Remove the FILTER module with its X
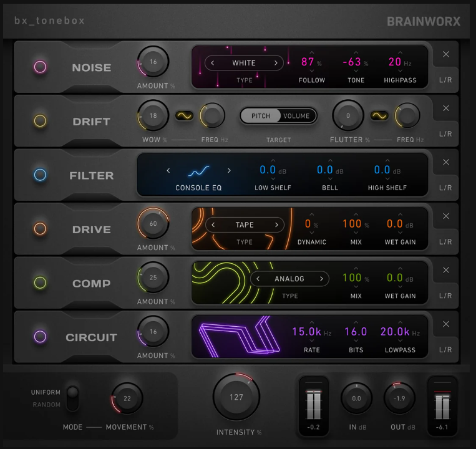The width and height of the screenshot is (476, 449). (x=446, y=162)
